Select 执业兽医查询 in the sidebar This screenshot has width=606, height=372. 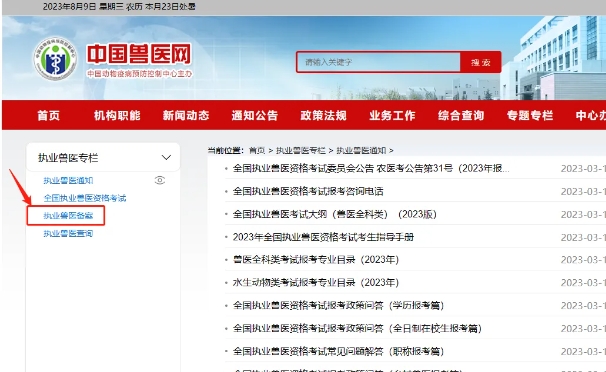tap(68, 233)
